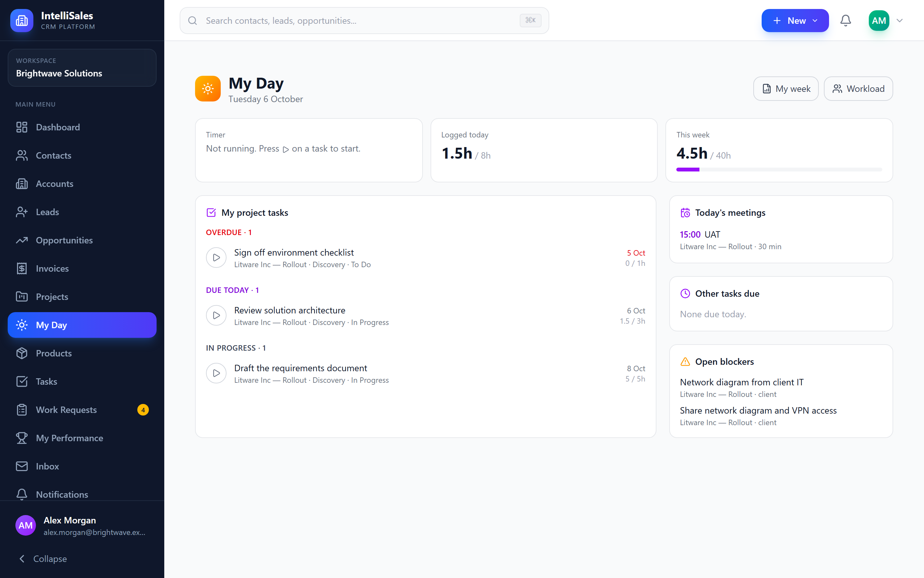Click the header notifications bell

click(x=846, y=21)
